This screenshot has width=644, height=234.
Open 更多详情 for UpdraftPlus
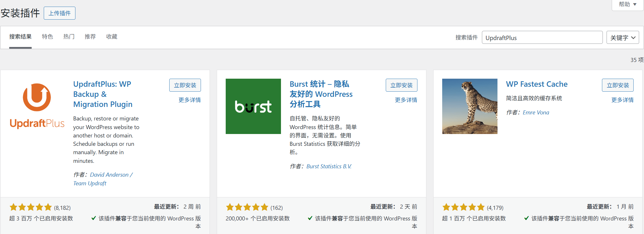click(x=190, y=100)
